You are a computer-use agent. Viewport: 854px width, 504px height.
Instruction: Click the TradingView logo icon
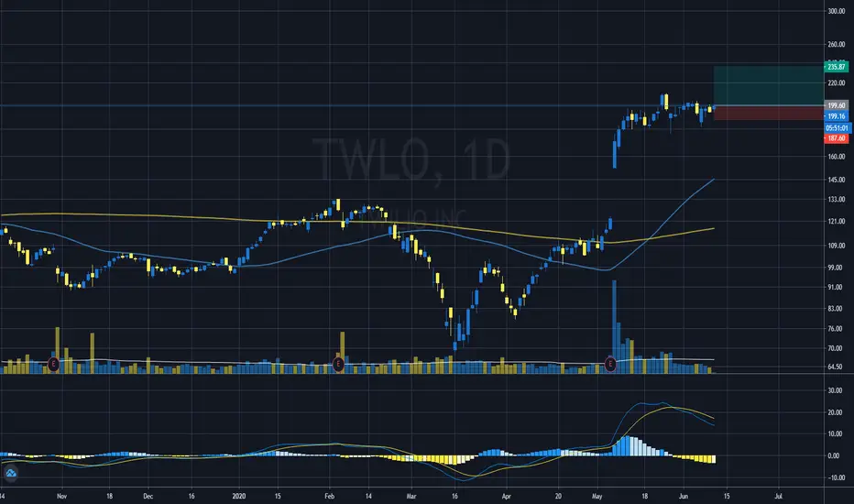coord(10,473)
